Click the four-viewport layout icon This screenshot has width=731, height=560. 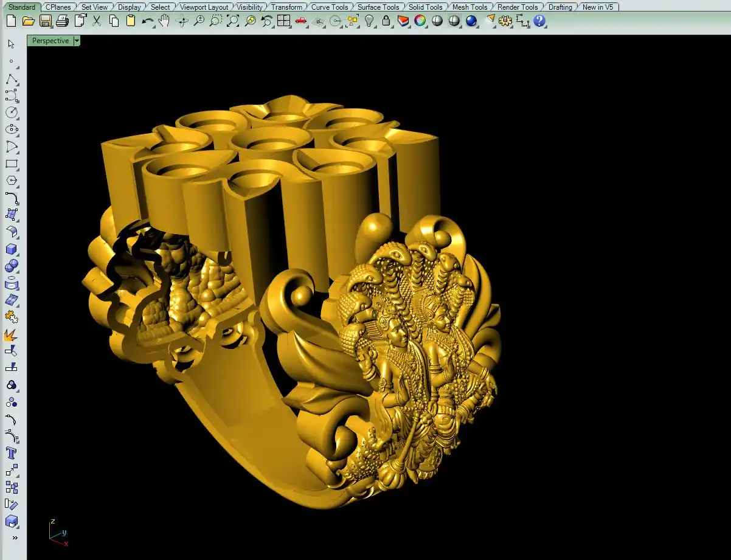pyautogui.click(x=283, y=21)
